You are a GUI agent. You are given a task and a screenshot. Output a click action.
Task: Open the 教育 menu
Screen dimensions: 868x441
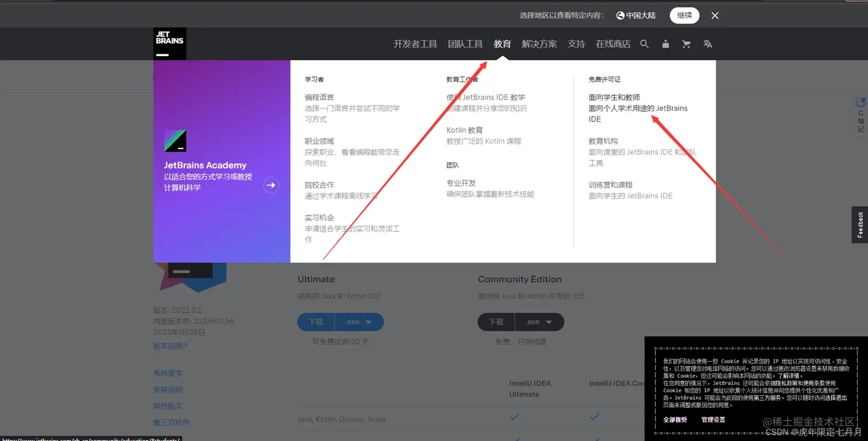[x=502, y=44]
